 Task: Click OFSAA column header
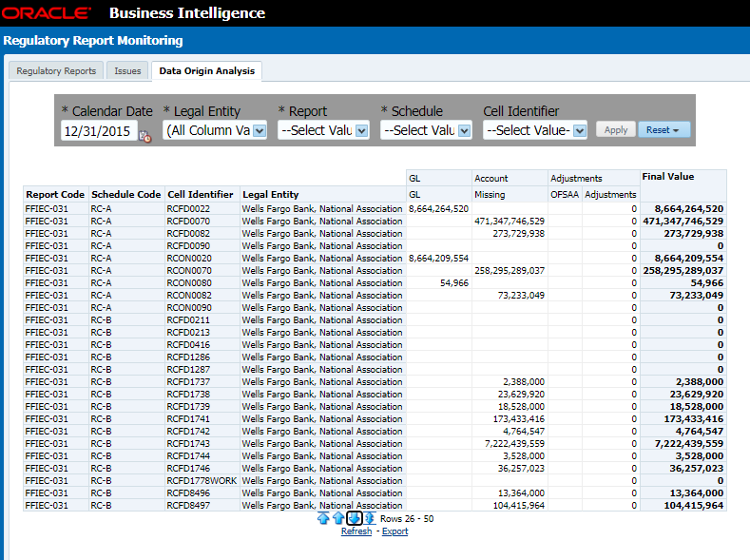565,194
